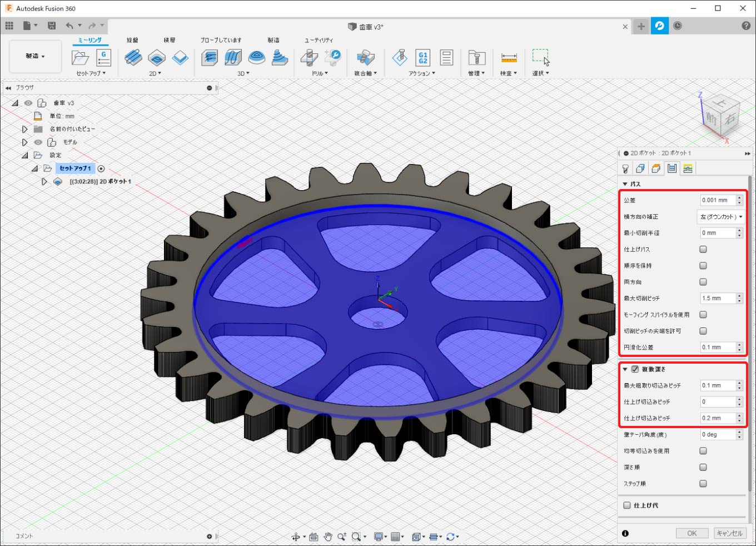Click the OK button
Image resolution: width=756 pixels, height=546 pixels.
[692, 533]
